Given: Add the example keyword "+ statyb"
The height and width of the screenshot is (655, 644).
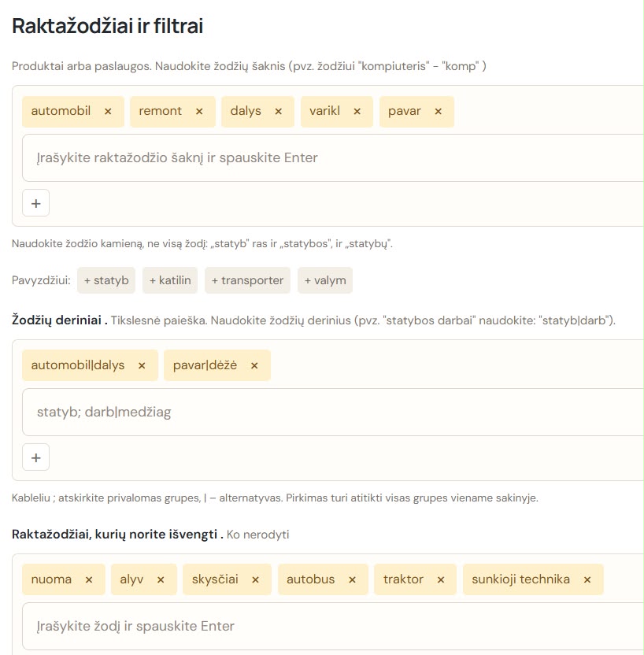Looking at the screenshot, I should (x=106, y=280).
